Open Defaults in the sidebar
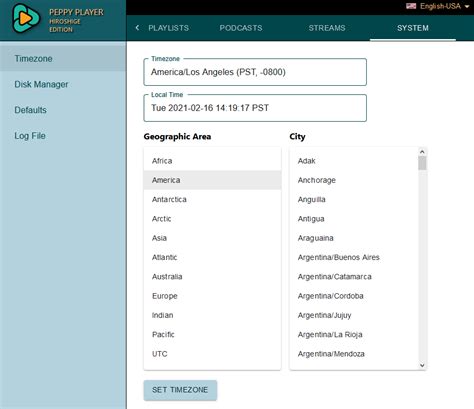The height and width of the screenshot is (409, 474). click(x=63, y=110)
